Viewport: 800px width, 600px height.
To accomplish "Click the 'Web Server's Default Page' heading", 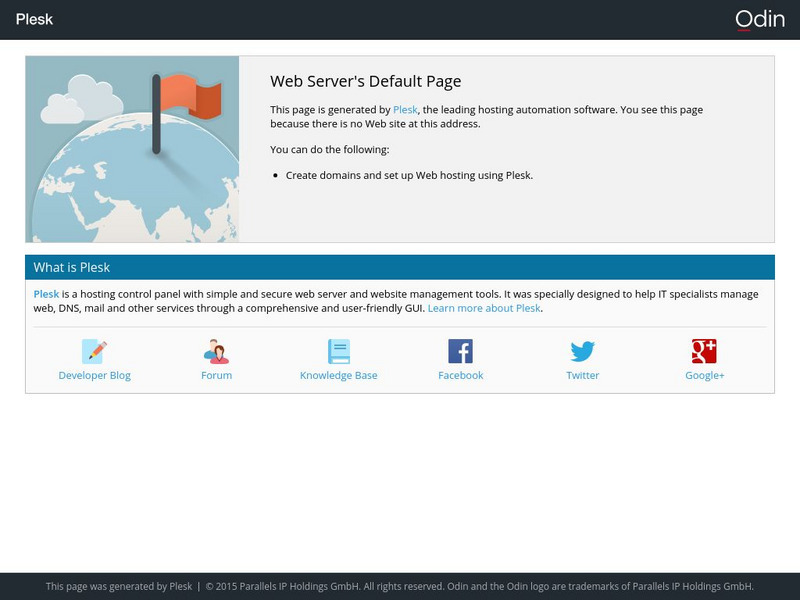I will pos(365,82).
